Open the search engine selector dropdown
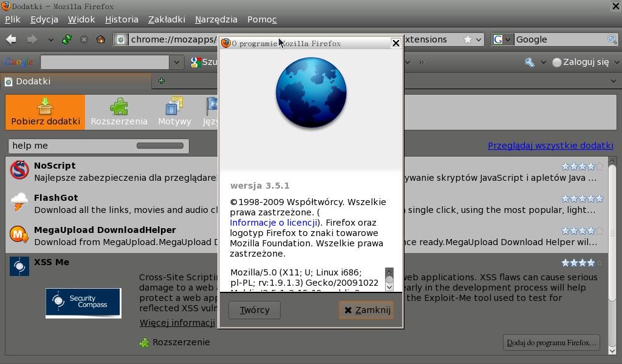Viewport: 622px width, 364px height. [502, 39]
